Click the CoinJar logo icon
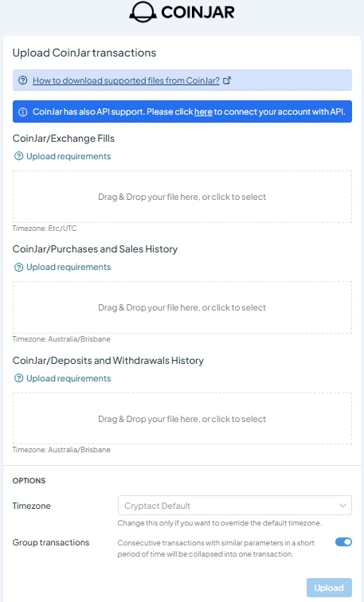 (143, 12)
